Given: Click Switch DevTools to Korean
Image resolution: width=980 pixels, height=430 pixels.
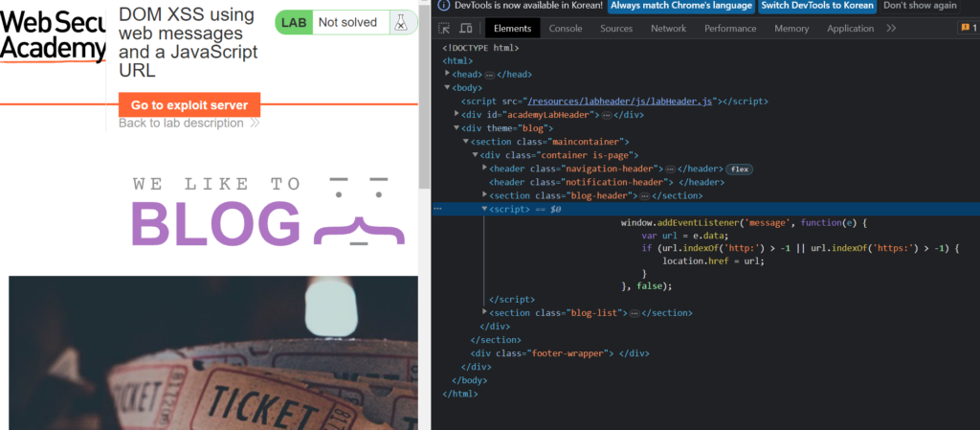Looking at the screenshot, I should [817, 6].
